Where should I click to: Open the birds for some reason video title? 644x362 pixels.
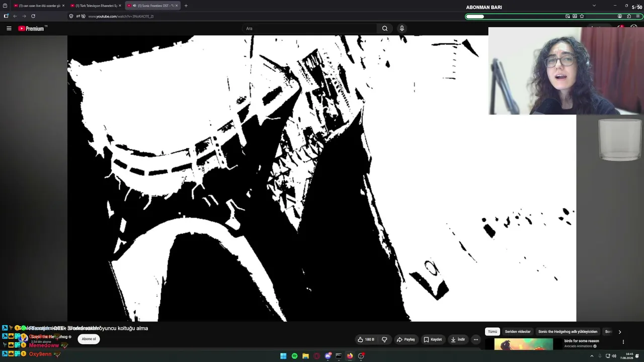click(582, 341)
